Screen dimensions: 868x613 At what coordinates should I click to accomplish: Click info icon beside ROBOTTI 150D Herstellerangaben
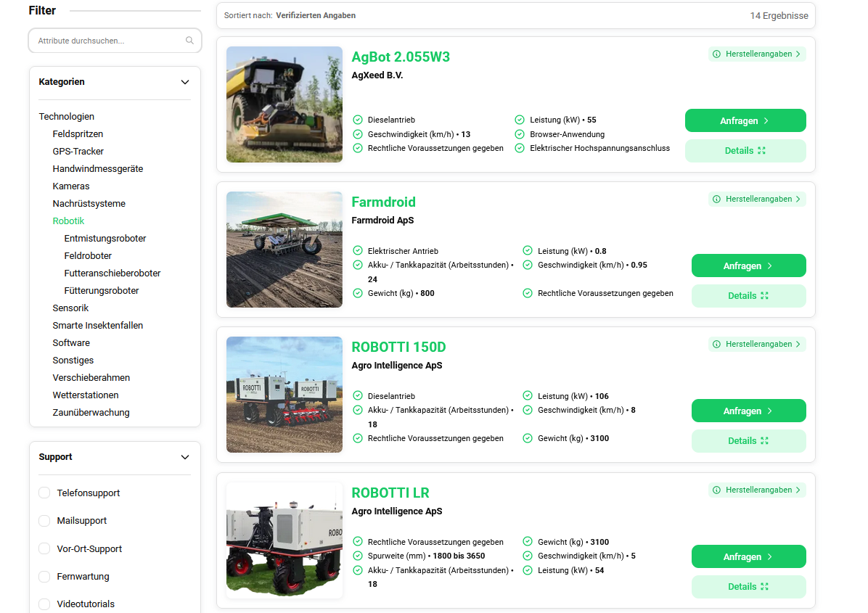(x=716, y=344)
